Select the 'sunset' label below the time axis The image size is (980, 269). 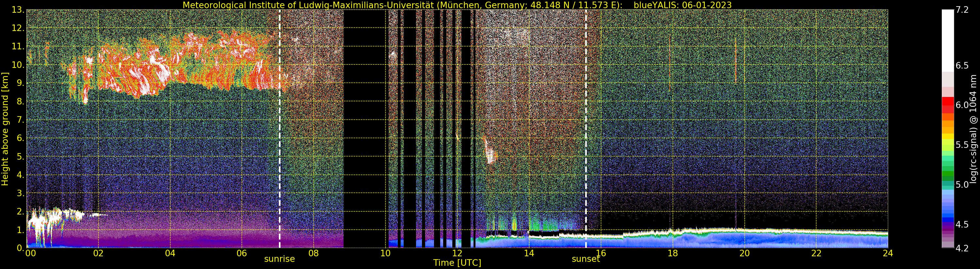point(586,259)
